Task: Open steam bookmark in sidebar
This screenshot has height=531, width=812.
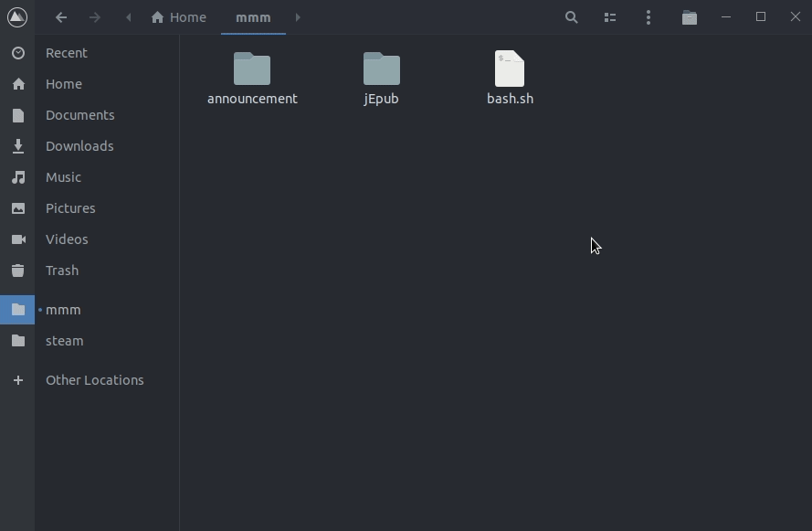Action: [x=64, y=341]
